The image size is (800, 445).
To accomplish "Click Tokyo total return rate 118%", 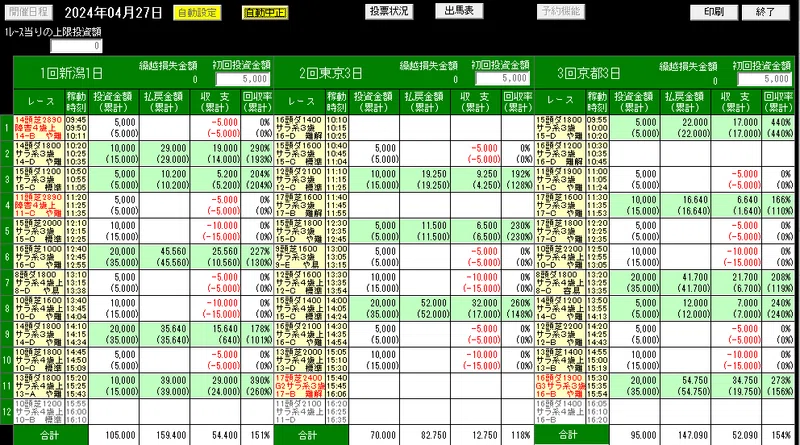I will [517, 435].
